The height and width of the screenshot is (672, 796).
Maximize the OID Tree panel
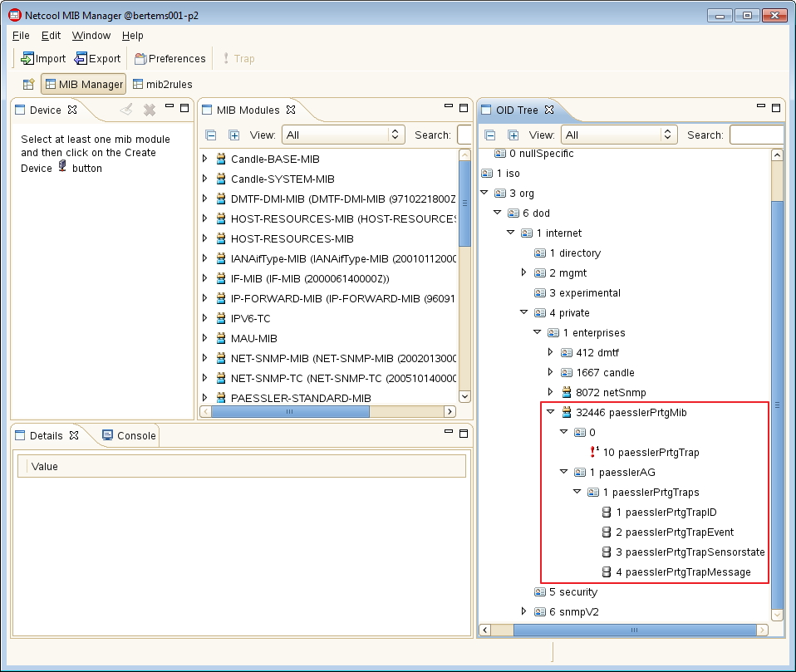click(776, 108)
